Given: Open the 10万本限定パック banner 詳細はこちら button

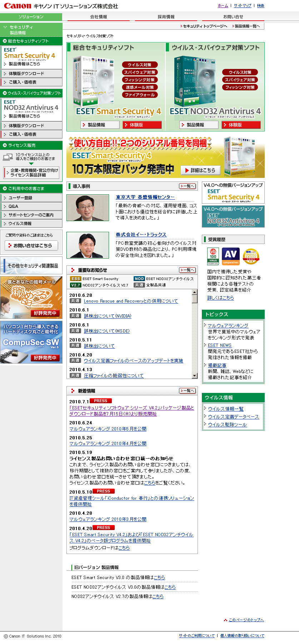Looking at the screenshot, I should (200, 170).
